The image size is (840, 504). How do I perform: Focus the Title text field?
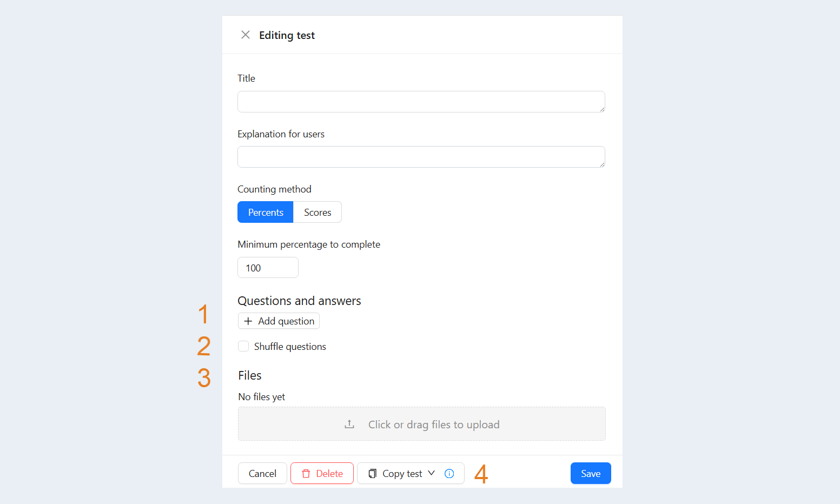tap(421, 102)
